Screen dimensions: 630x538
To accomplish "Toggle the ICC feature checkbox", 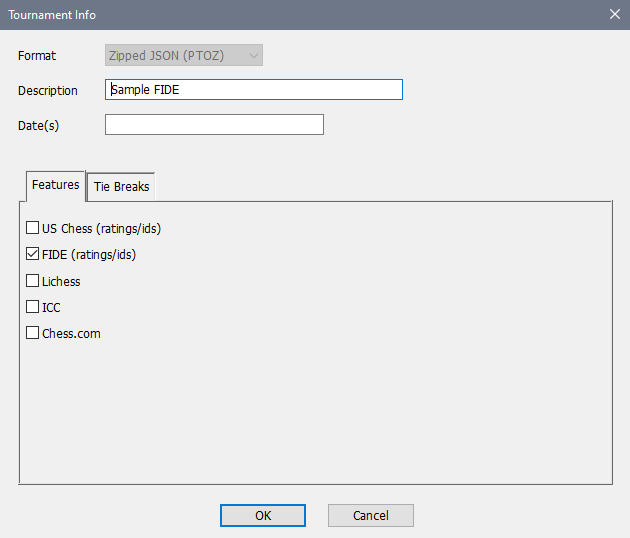I will [x=33, y=307].
